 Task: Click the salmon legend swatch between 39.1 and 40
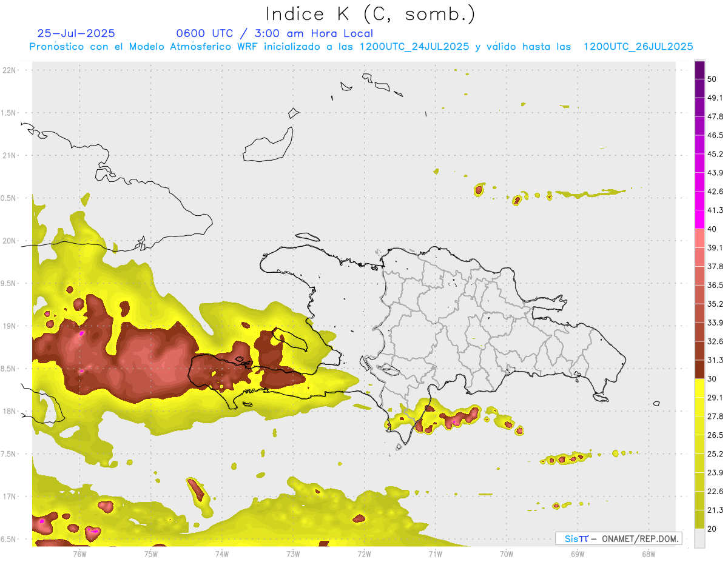[x=700, y=238]
